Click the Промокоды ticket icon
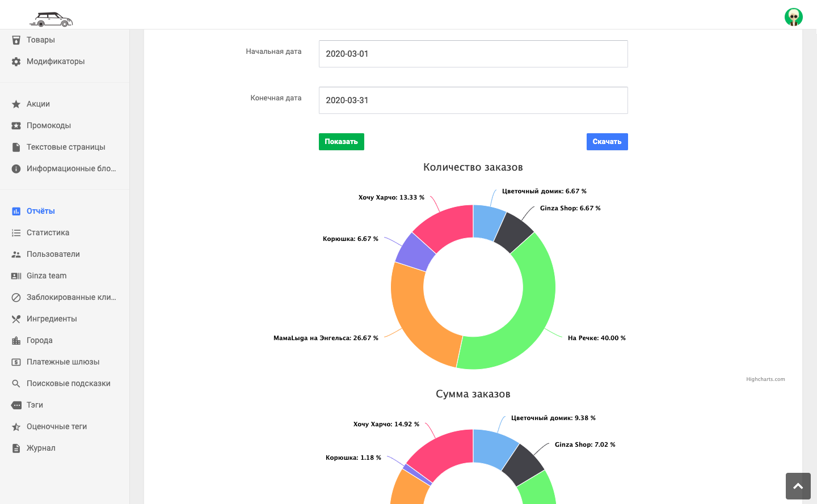Viewport: 817px width, 504px height. 16,126
